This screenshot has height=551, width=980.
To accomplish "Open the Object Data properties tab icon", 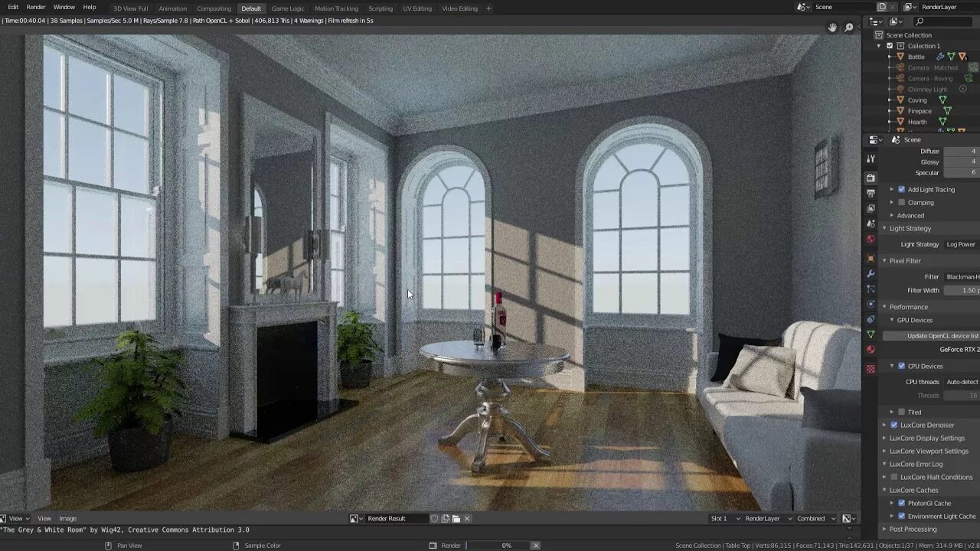I will 871,334.
